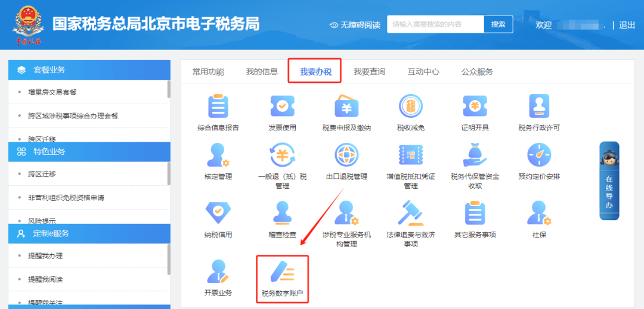Screen dimensions: 644x309
Task: Open 非营利组织免税资格申请
Action: [x=66, y=198]
